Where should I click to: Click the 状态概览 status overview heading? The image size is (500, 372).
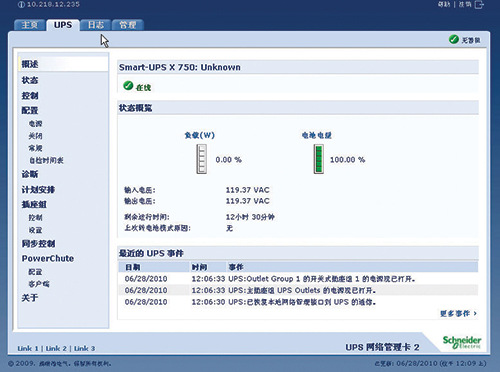tap(136, 108)
